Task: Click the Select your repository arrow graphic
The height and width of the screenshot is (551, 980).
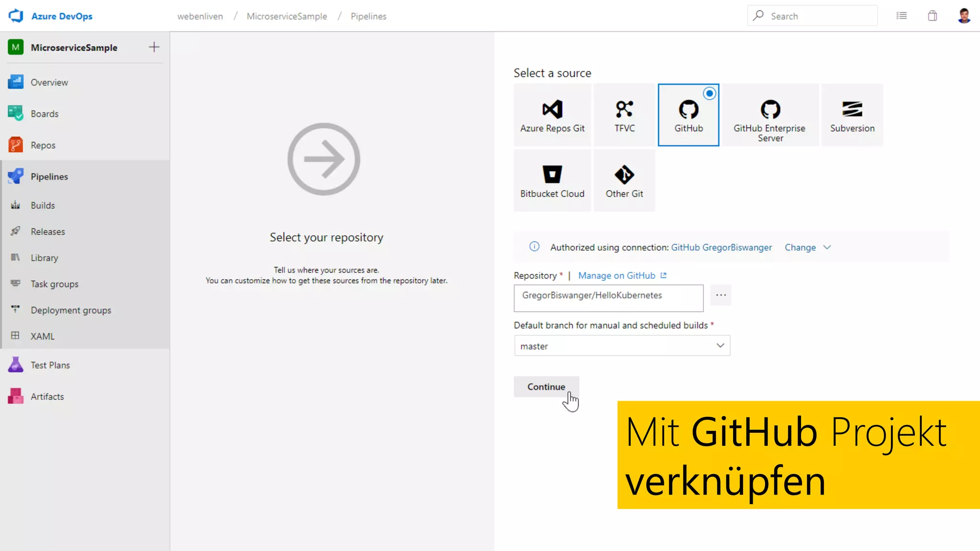Action: coord(323,159)
